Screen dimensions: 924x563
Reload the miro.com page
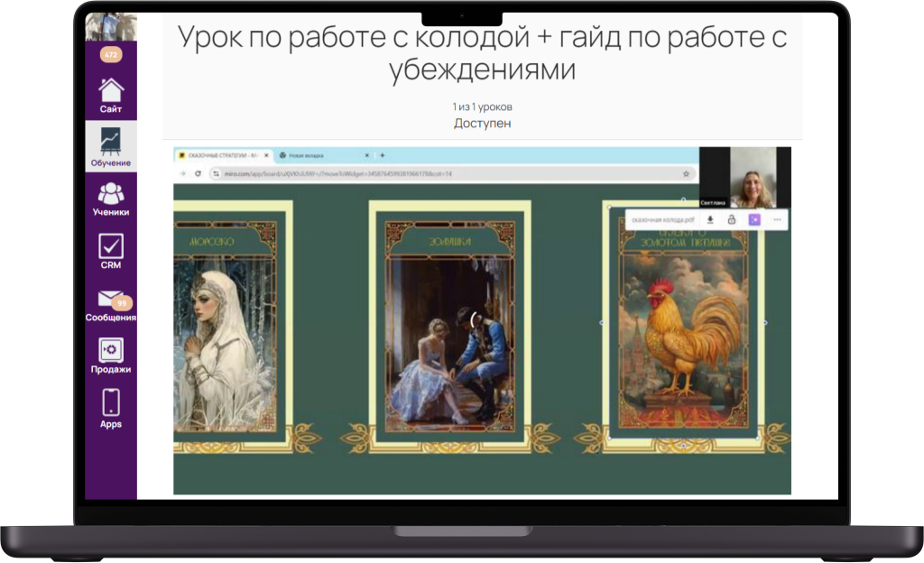[198, 174]
